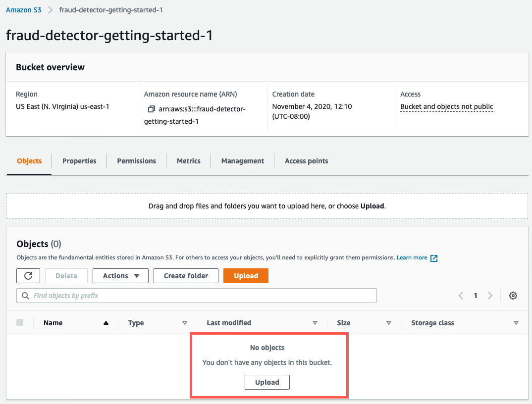Switch to the Management tab
The image size is (532, 404).
click(242, 161)
